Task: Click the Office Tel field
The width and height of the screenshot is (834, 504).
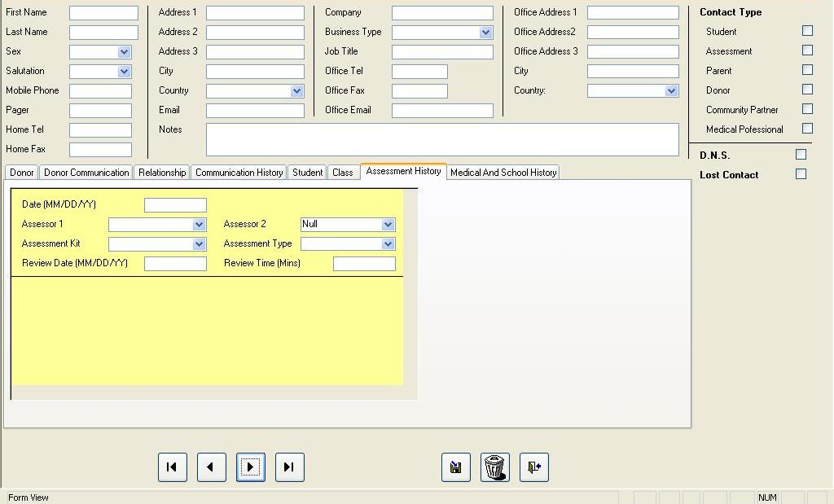Action: (x=419, y=71)
